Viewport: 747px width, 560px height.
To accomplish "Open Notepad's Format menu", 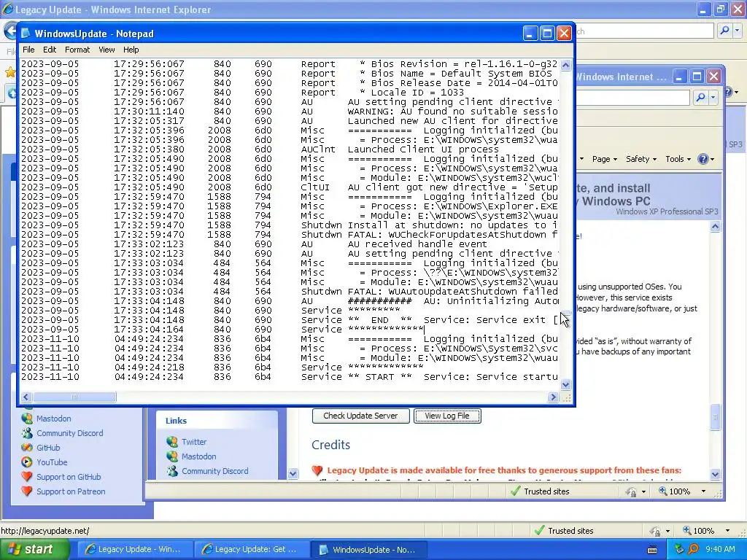I will pos(77,50).
